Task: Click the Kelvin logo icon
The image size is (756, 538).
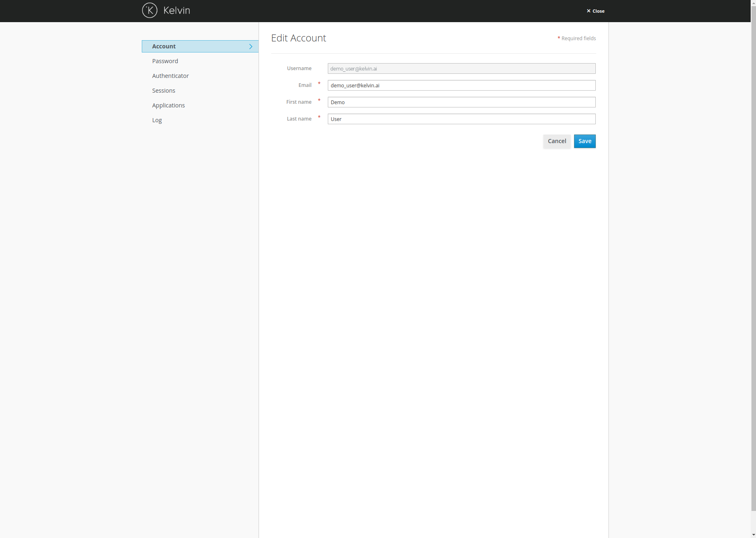Action: pos(150,10)
